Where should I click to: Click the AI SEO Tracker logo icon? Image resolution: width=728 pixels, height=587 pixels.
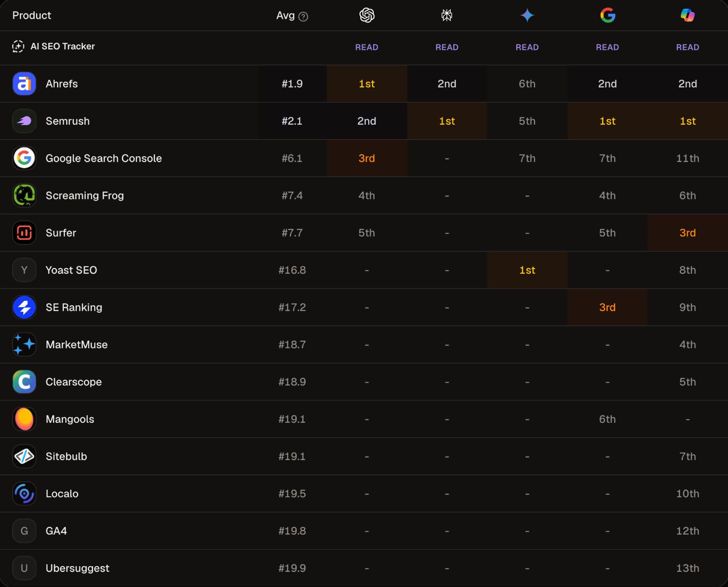pyautogui.click(x=18, y=46)
